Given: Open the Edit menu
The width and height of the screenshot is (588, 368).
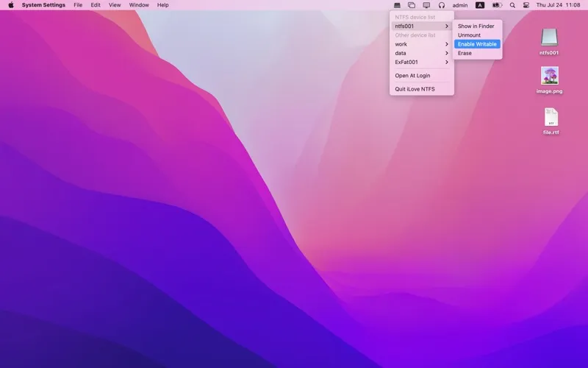Looking at the screenshot, I should tap(96, 5).
